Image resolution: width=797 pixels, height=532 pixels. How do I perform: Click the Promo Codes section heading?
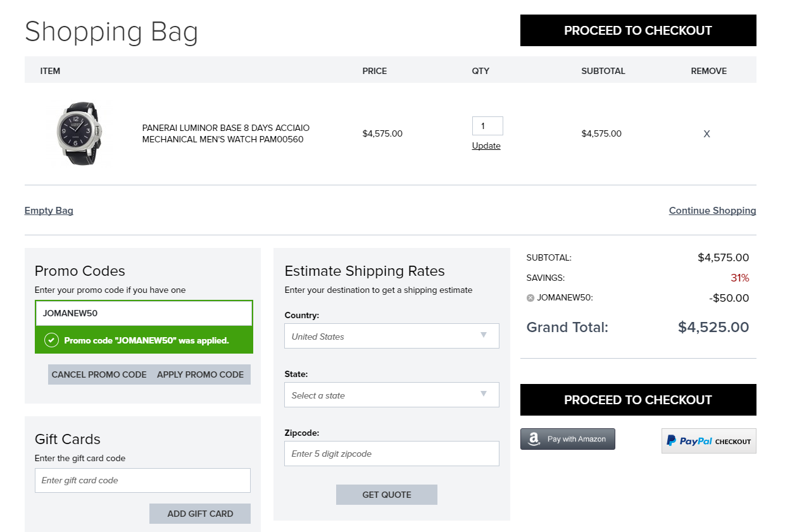(80, 271)
